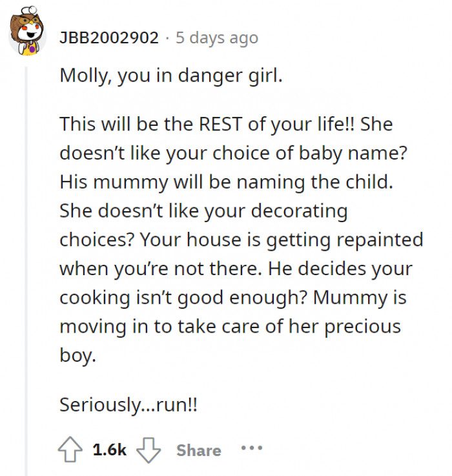452x476 pixels.
Task: Collapse the comment using the thread line
Action: 26,258
